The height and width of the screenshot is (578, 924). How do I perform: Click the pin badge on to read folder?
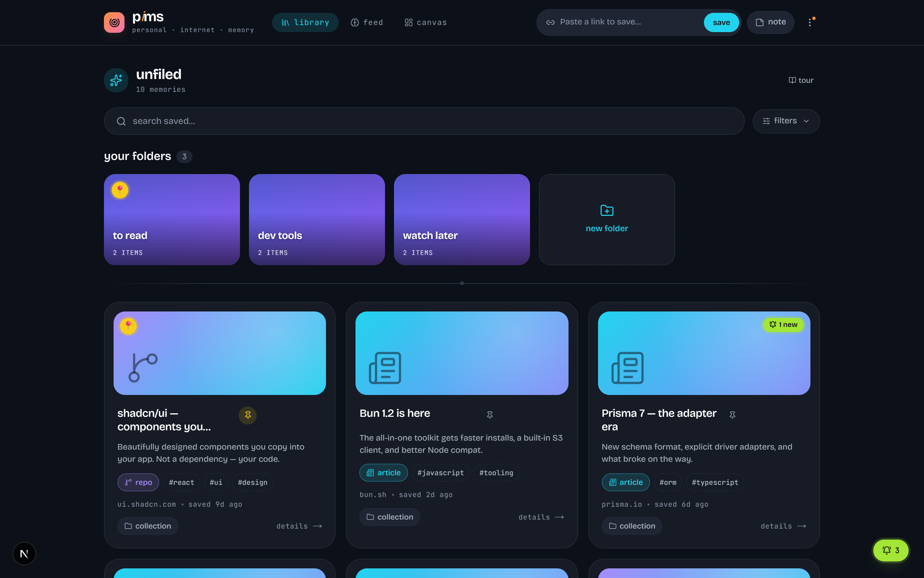[x=120, y=190]
